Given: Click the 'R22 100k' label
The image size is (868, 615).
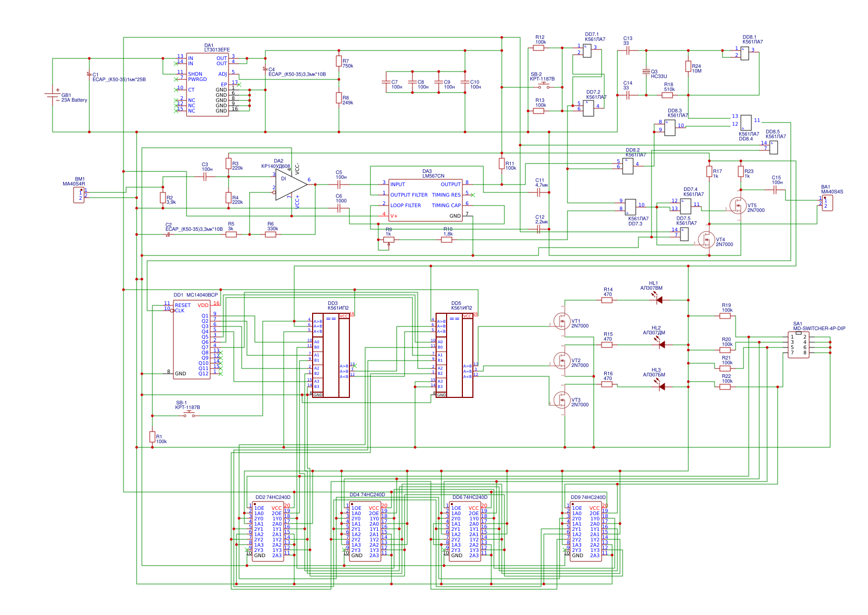Looking at the screenshot, I should point(727,379).
